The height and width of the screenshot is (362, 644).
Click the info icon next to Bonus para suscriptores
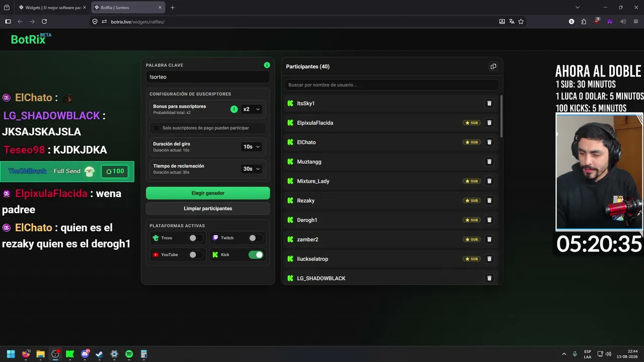pyautogui.click(x=234, y=109)
